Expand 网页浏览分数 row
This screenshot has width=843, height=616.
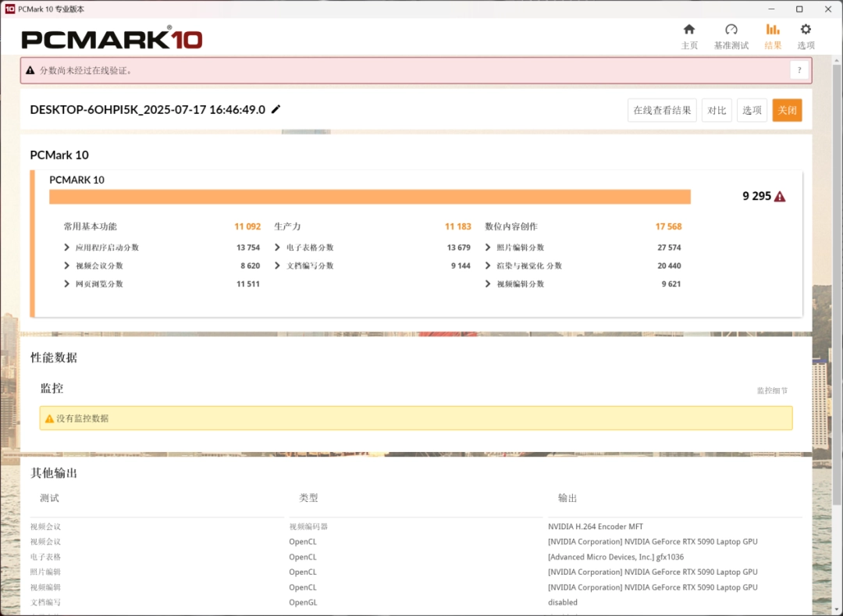point(66,284)
